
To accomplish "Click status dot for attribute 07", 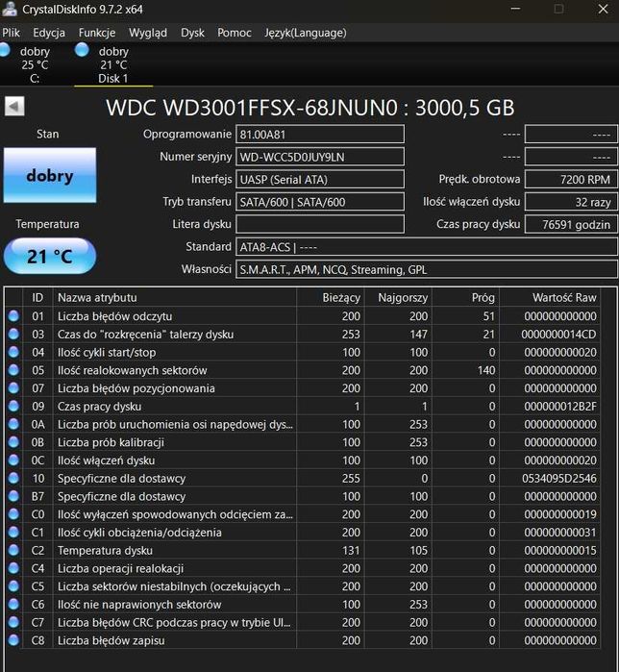I will click(13, 387).
